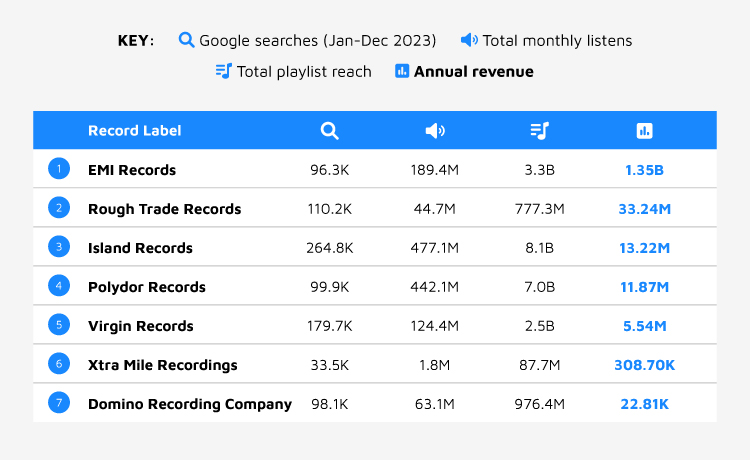Click the magnifier icon in the key
The image size is (750, 460).
pyautogui.click(x=186, y=40)
